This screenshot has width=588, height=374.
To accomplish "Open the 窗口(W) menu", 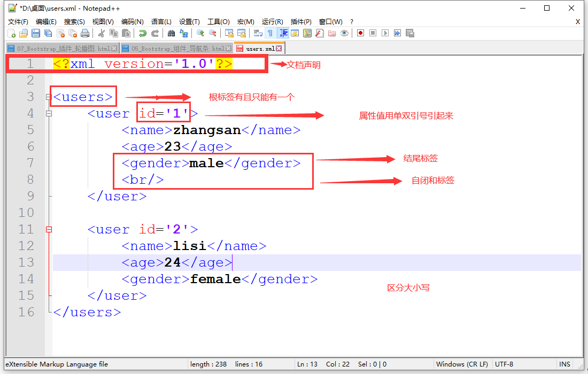I will click(330, 22).
